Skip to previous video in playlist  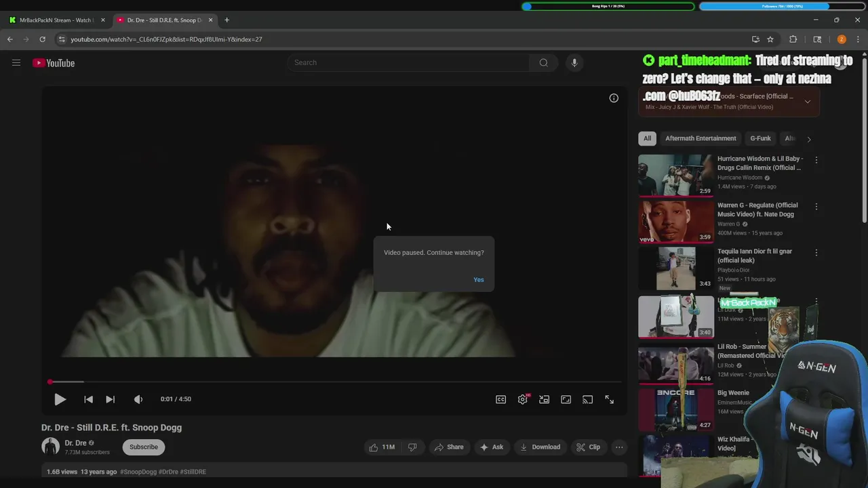click(88, 399)
